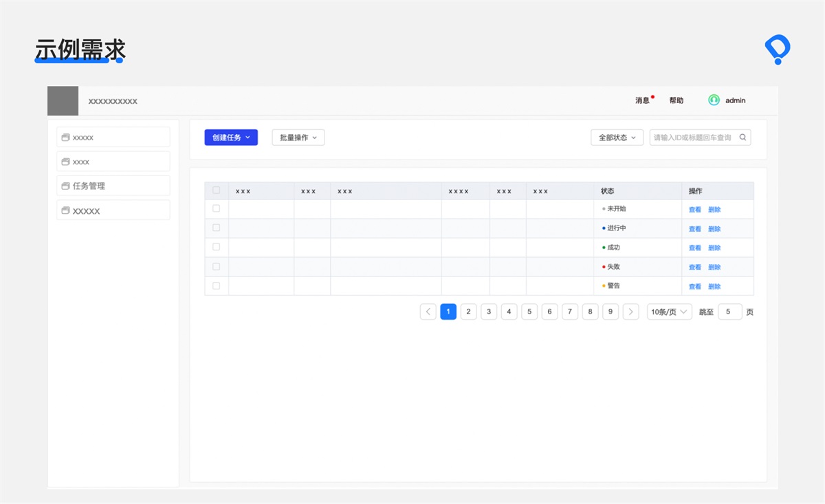The image size is (825, 504).
Task: Go to previous page using left arrow
Action: point(428,312)
